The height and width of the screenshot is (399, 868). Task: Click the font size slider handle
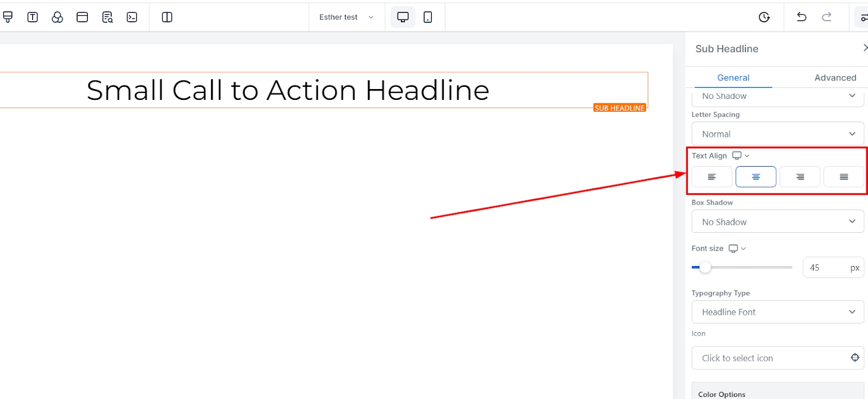coord(705,267)
